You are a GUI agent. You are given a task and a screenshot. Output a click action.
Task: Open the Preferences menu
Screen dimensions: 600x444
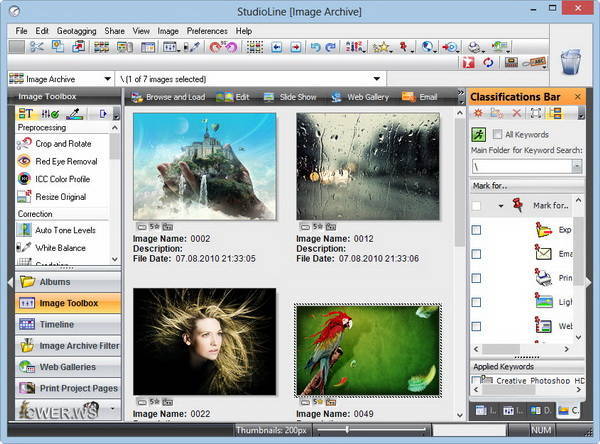pyautogui.click(x=207, y=31)
